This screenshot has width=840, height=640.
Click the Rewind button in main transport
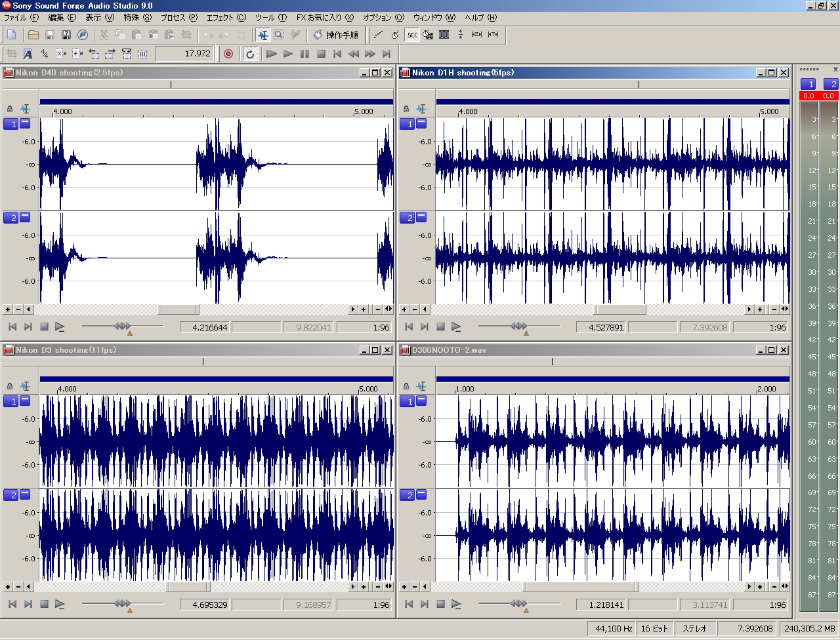354,54
